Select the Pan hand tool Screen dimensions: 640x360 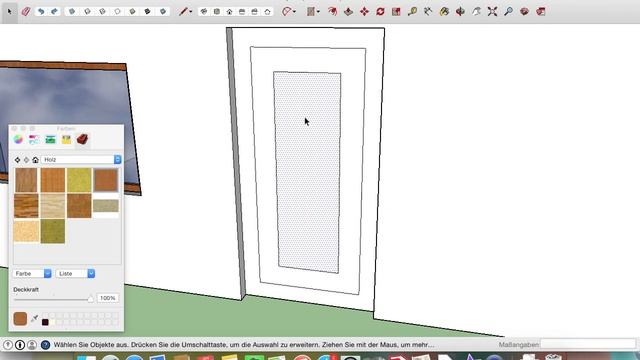476,11
